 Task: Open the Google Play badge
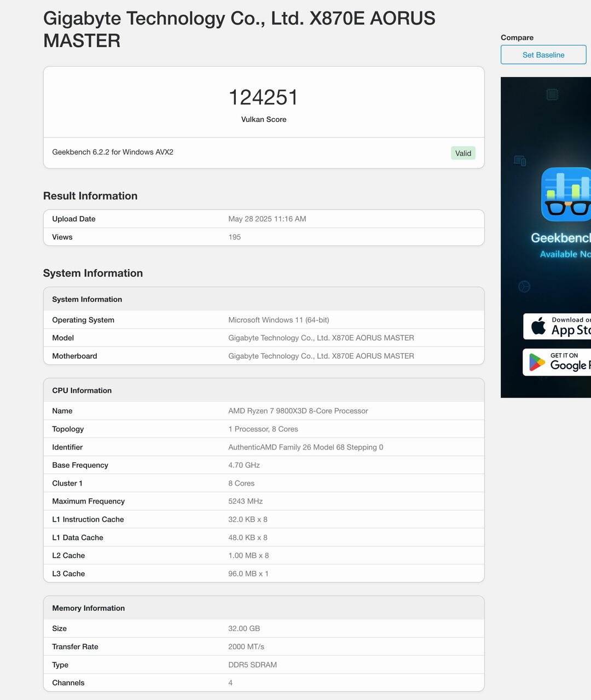(x=557, y=362)
